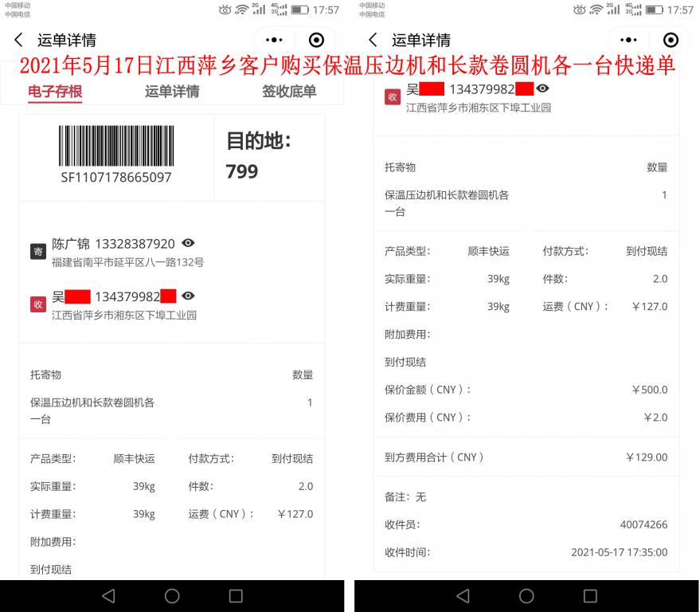Toggle the eye icon on the right page
The height and width of the screenshot is (612, 700).
[x=542, y=88]
